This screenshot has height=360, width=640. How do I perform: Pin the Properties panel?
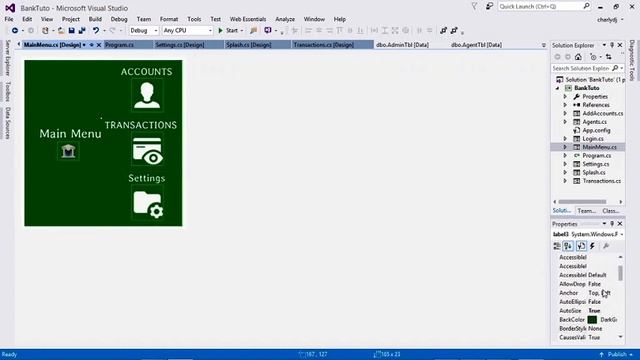612,224
